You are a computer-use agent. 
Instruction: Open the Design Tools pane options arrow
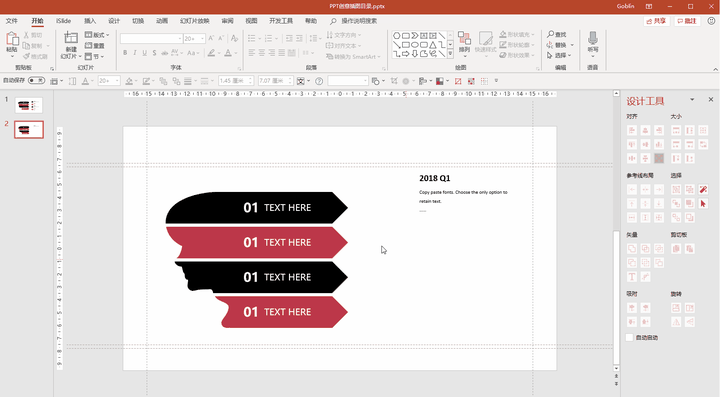coord(692,100)
